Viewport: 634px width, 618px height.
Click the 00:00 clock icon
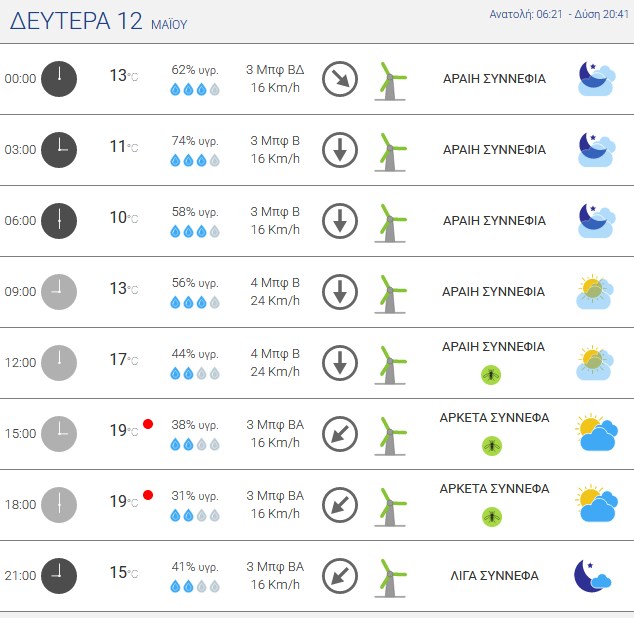(59, 79)
